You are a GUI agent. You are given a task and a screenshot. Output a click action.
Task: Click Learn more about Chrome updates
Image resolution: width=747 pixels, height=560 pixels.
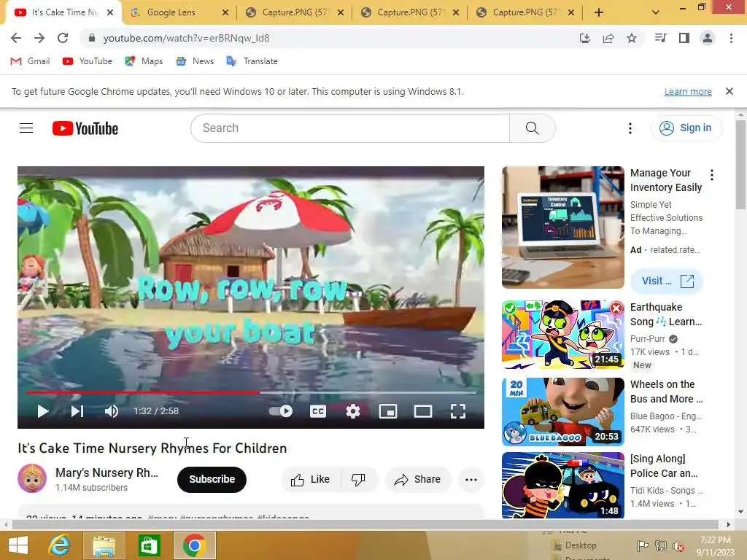click(x=688, y=91)
